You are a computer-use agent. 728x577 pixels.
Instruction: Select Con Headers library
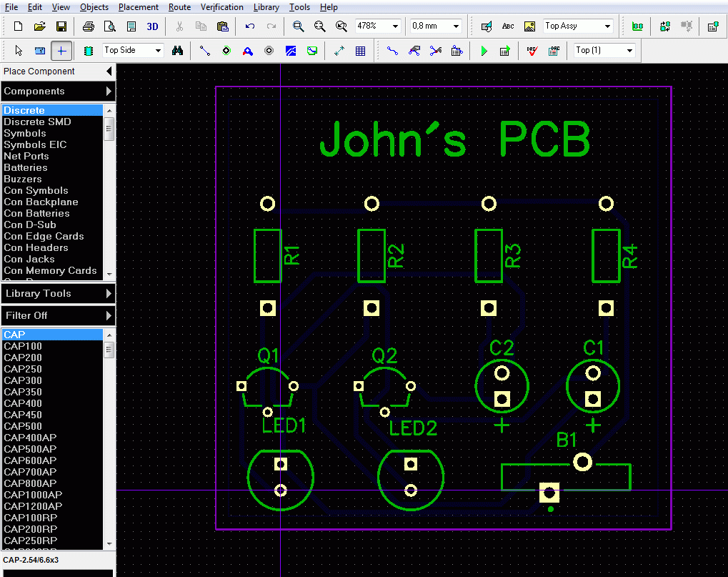pyautogui.click(x=52, y=247)
